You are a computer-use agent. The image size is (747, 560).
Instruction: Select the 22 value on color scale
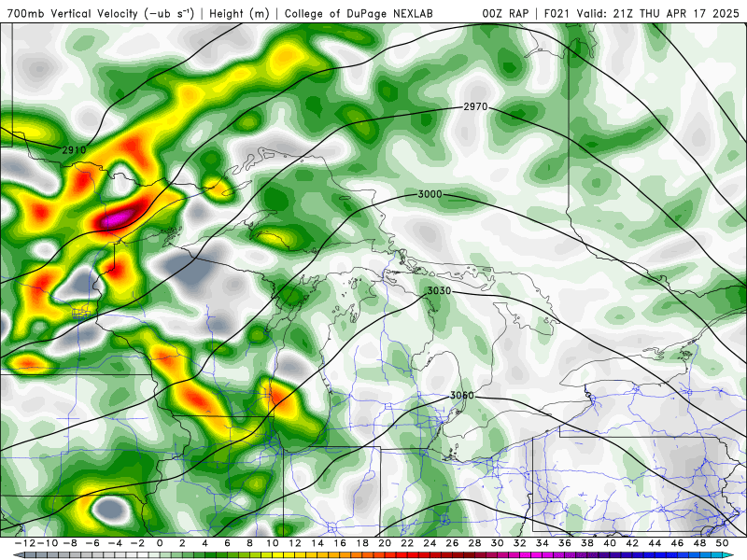tap(407, 543)
